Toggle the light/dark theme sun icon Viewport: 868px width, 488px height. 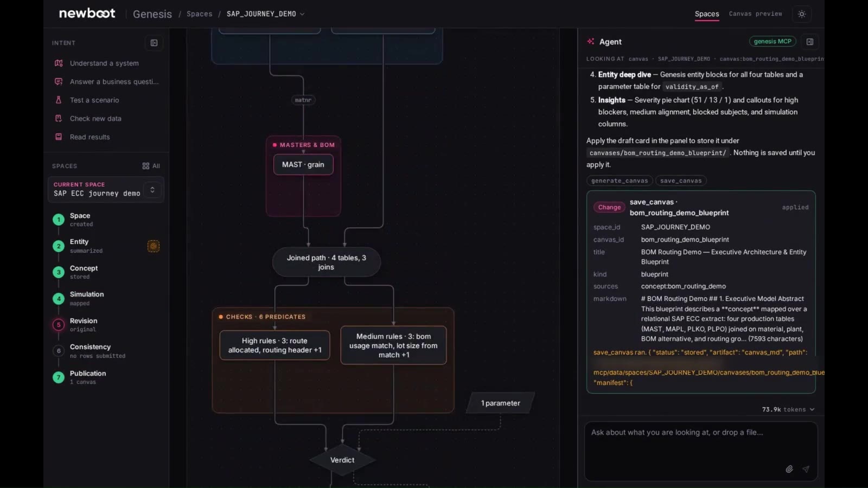(802, 14)
